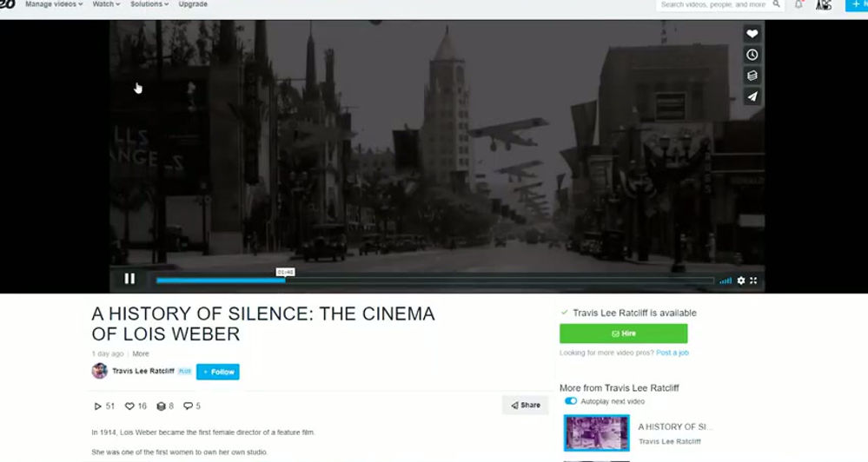Click the search magnifier icon
Image resolution: width=868 pixels, height=462 pixels.
pyautogui.click(x=777, y=4)
